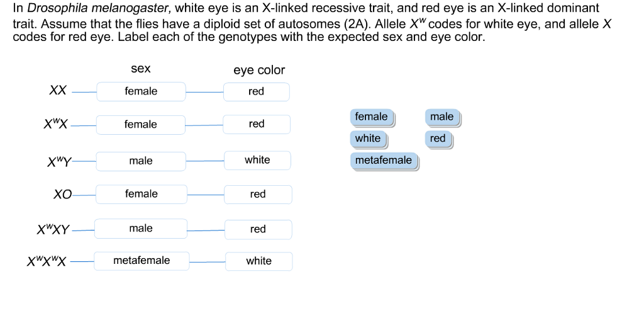The height and width of the screenshot is (313, 644).
Task: Pick the 'red' label tile from the bank
Action: click(438, 139)
